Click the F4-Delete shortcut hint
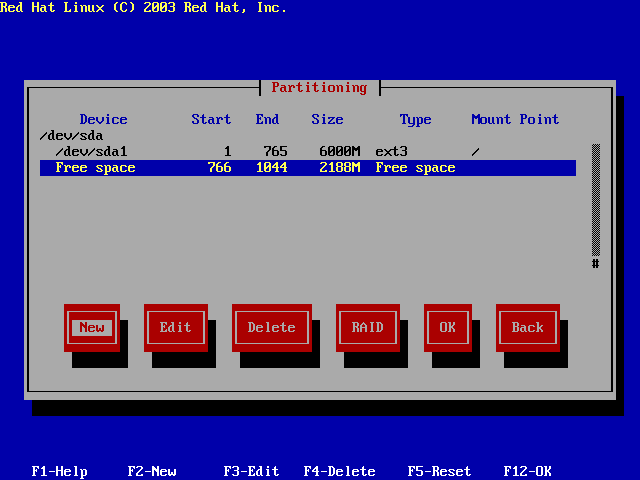Viewport: 640px width, 480px height. click(340, 472)
